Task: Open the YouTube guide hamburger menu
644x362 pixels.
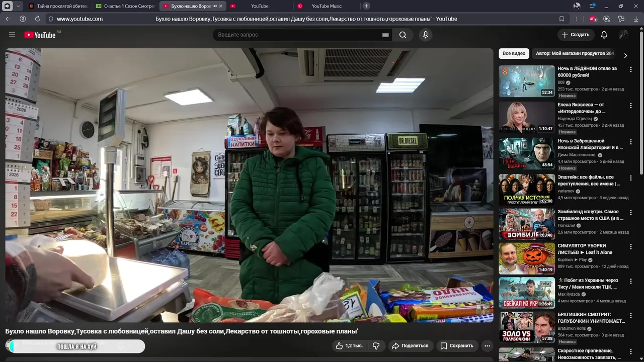Action: point(12,35)
